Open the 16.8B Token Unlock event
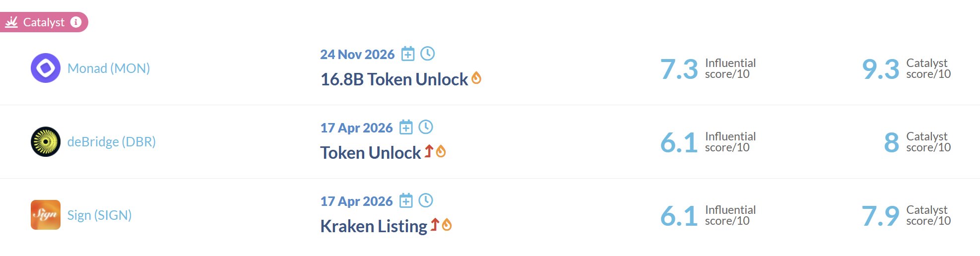980x256 pixels. click(394, 79)
